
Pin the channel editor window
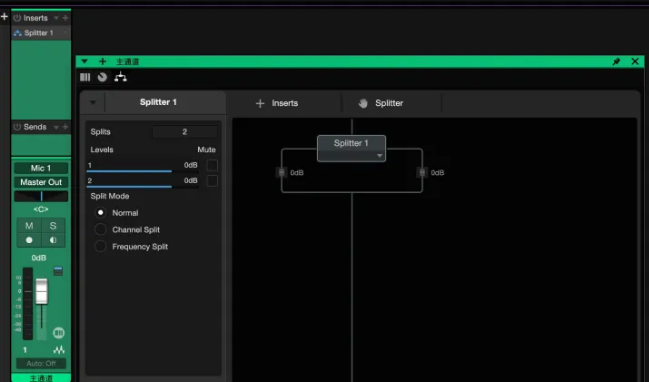pyautogui.click(x=616, y=62)
